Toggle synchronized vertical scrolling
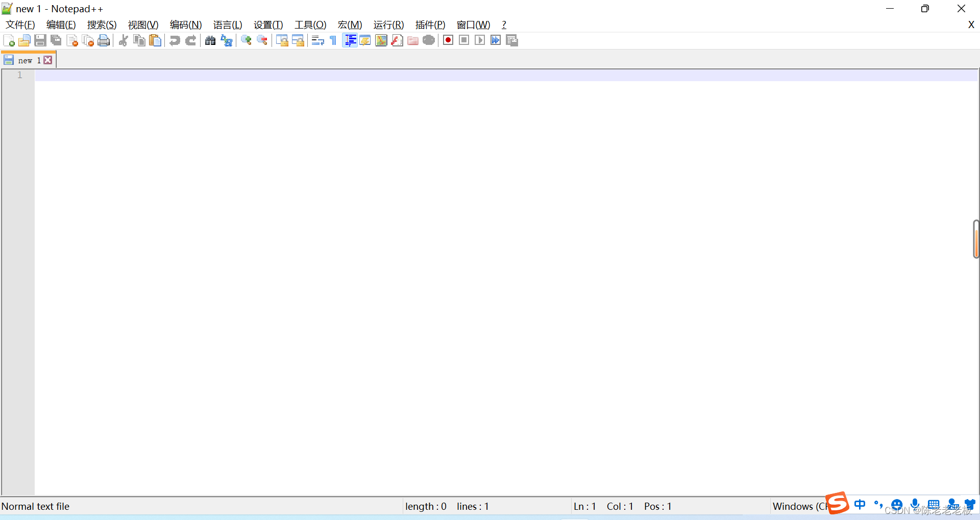Screen dimensions: 980x520 [282, 40]
